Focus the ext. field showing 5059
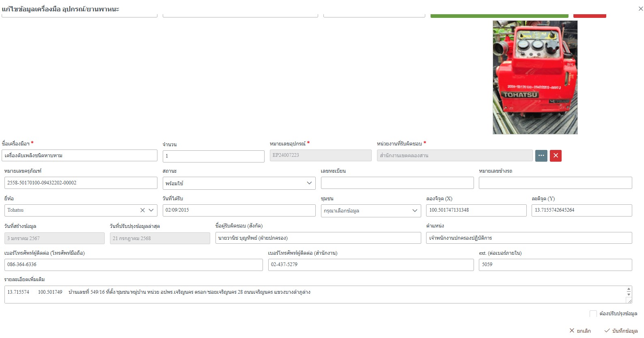644x338 pixels. coord(556,264)
